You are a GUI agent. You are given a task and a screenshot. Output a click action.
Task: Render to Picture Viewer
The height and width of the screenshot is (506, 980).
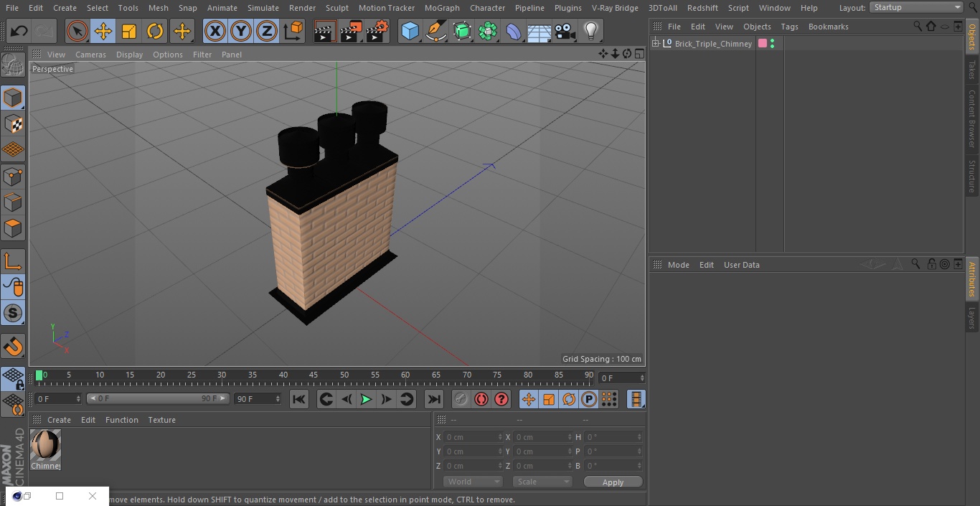(352, 32)
